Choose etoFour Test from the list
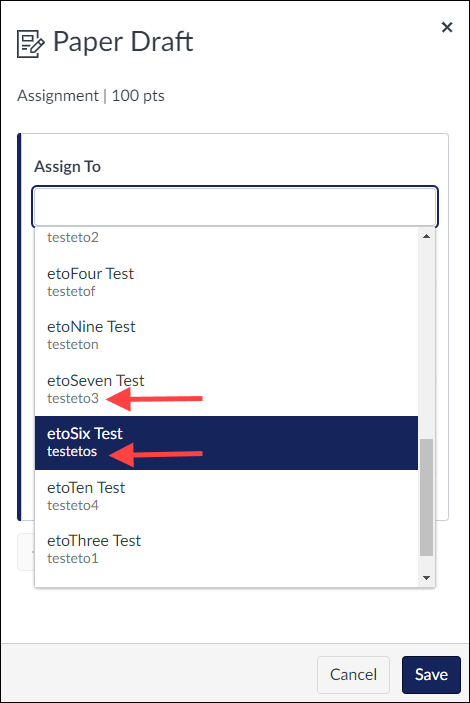This screenshot has height=703, width=470. 226,282
